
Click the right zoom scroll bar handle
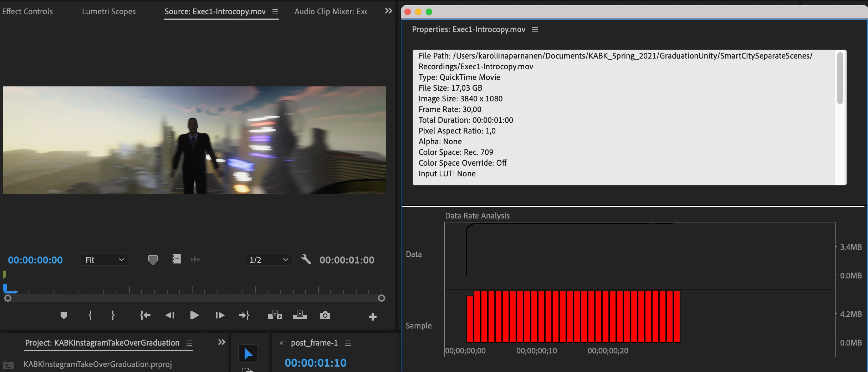[x=382, y=298]
